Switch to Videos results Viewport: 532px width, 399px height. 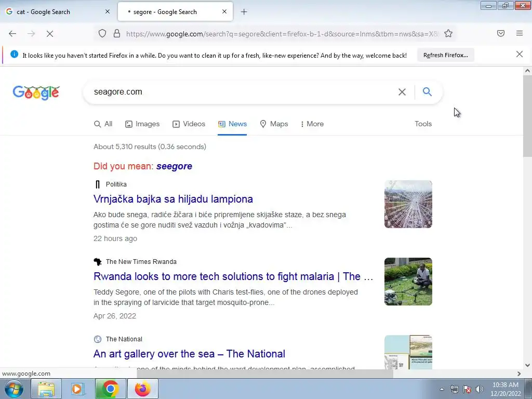pyautogui.click(x=189, y=124)
